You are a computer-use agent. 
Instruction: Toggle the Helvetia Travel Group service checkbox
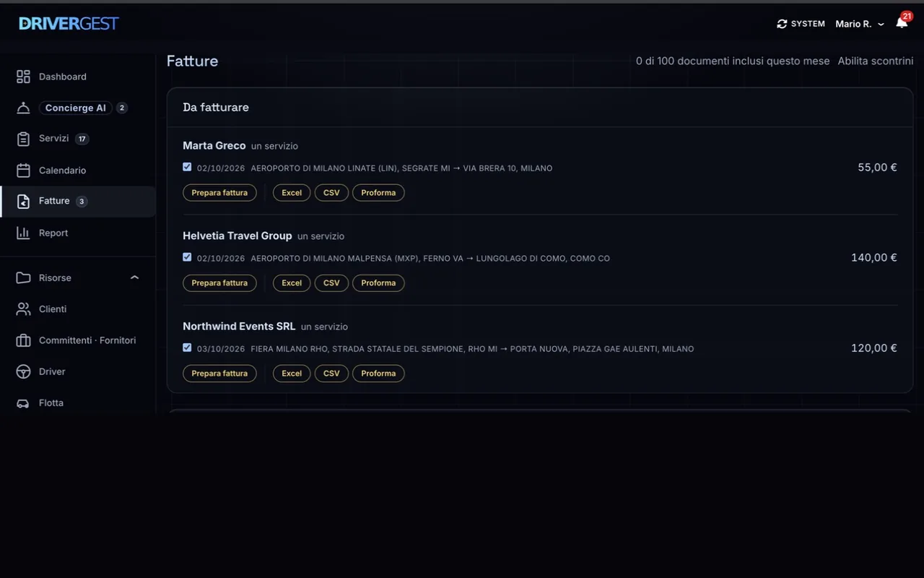[x=187, y=257]
